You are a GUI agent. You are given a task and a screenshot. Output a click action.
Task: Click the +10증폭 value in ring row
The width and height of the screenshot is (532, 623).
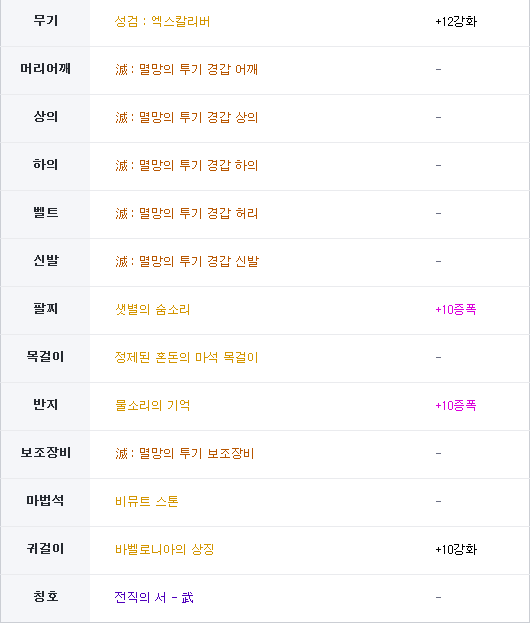456,406
